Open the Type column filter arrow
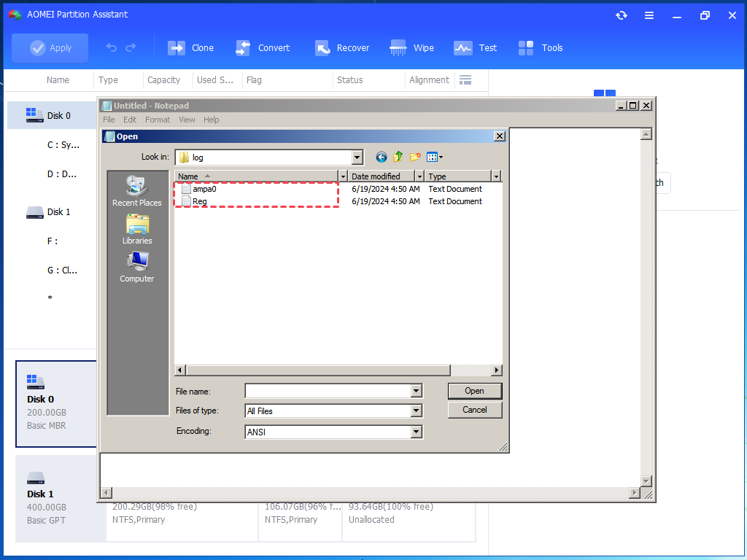Image resolution: width=747 pixels, height=560 pixels. point(496,176)
